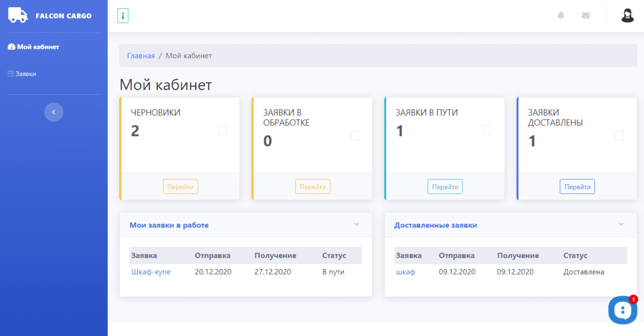Viewport: 644px width, 336px height.
Task: Go to Главная via breadcrumb
Action: click(x=141, y=56)
